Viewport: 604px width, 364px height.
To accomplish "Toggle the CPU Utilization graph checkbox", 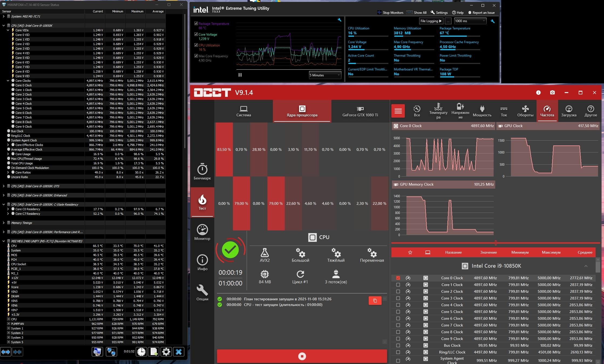I will click(196, 45).
